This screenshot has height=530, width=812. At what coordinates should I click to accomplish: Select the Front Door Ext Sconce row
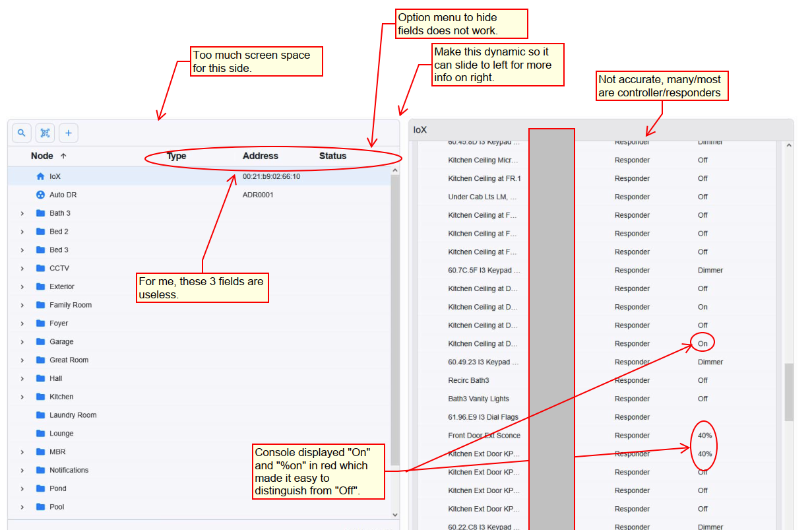point(596,435)
